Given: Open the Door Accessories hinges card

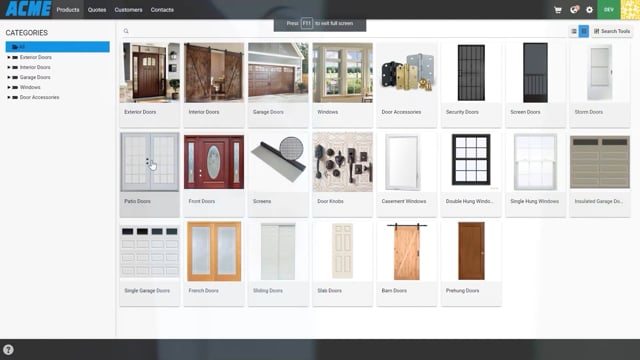Looking at the screenshot, I should click(407, 85).
